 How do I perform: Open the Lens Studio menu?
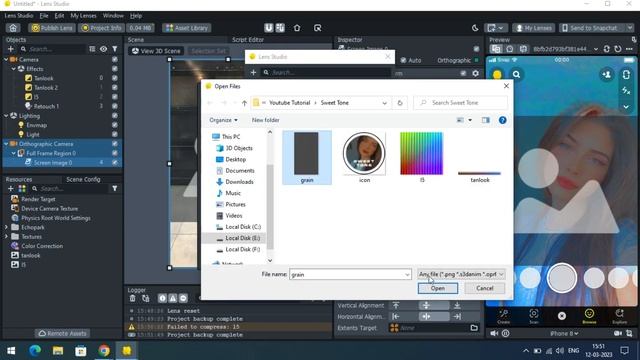click(x=19, y=16)
